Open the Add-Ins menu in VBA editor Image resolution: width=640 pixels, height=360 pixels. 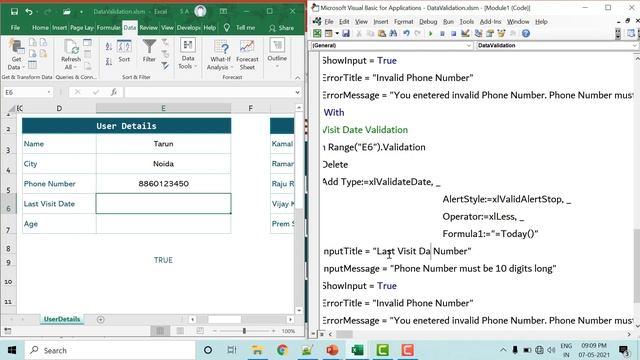click(x=490, y=22)
